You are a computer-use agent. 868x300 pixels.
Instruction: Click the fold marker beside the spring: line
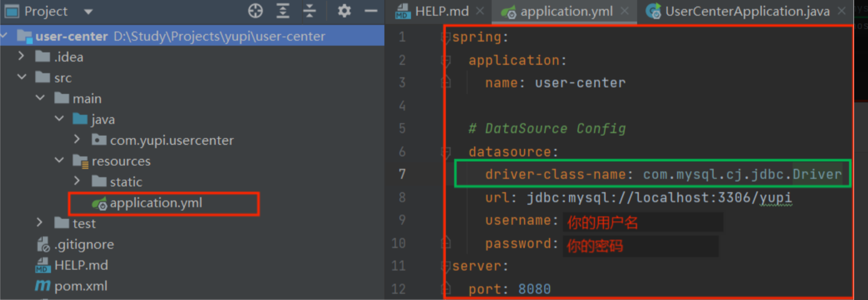tap(445, 38)
